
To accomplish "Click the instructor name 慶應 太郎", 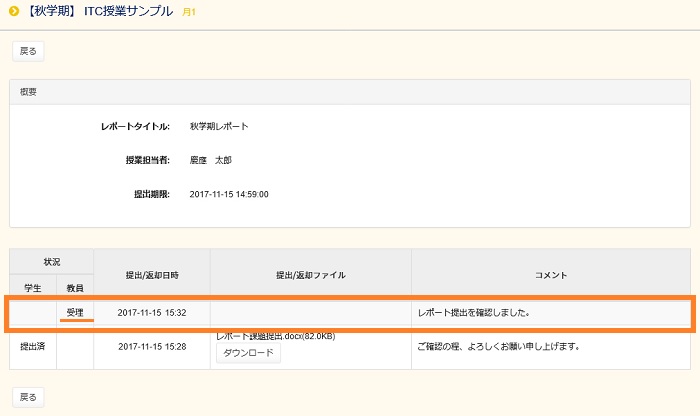I will click(210, 160).
